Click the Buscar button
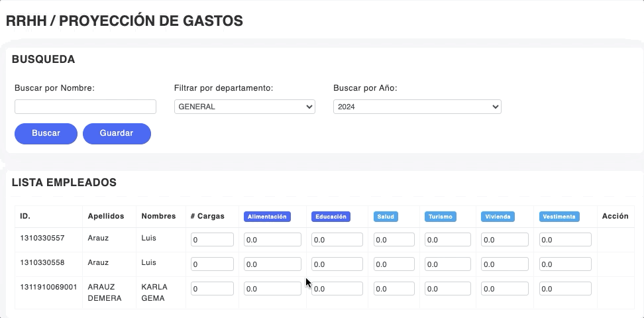This screenshot has width=644, height=318. tap(46, 133)
